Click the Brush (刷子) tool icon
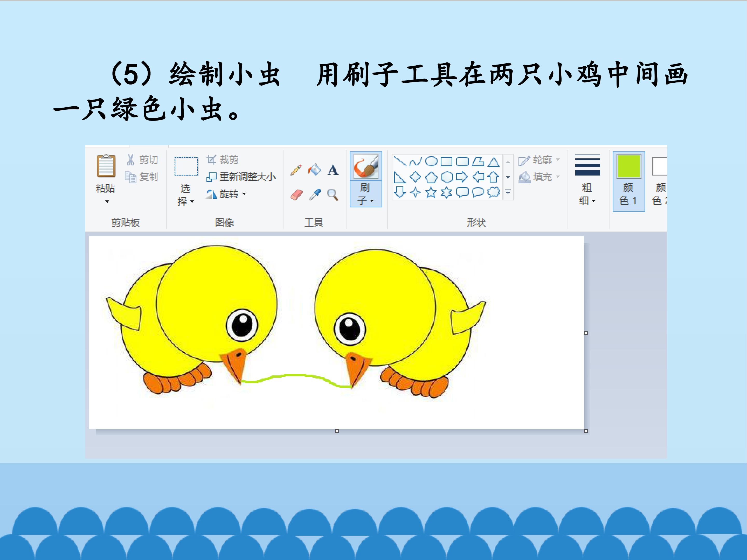This screenshot has width=747, height=560. [366, 166]
